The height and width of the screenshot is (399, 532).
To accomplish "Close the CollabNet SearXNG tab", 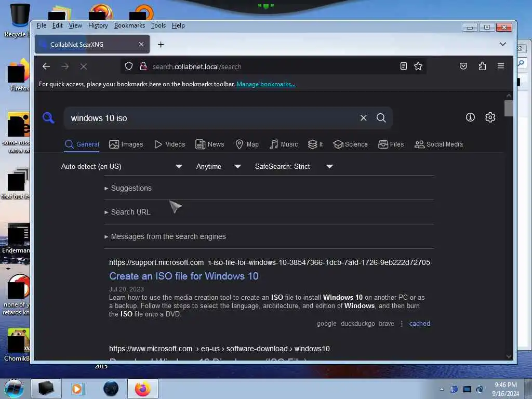I will [141, 45].
